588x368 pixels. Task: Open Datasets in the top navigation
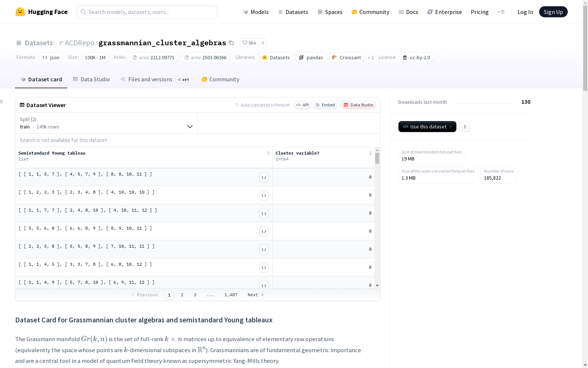pos(293,12)
